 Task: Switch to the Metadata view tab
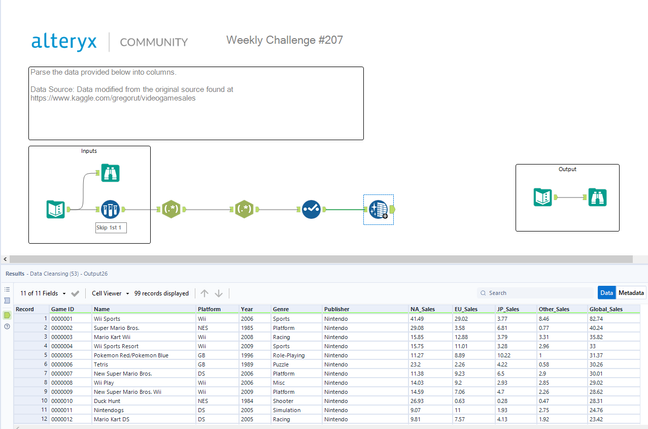click(631, 293)
